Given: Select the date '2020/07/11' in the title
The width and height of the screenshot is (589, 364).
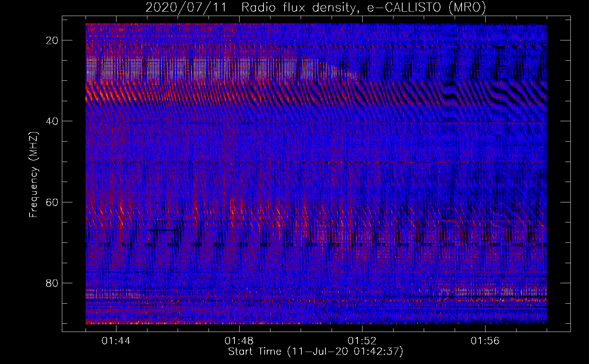Looking at the screenshot, I should [x=186, y=7].
